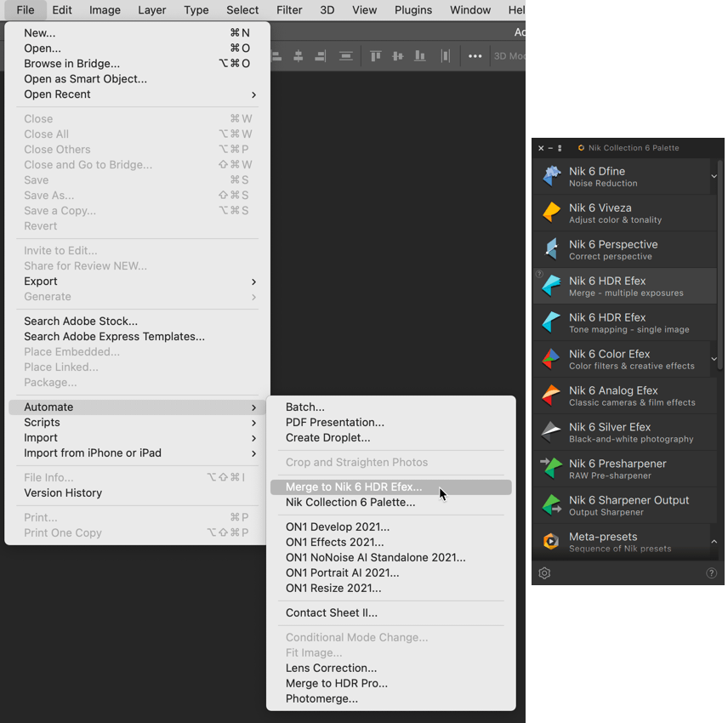Expand the Open Recent submenu arrow

(253, 94)
